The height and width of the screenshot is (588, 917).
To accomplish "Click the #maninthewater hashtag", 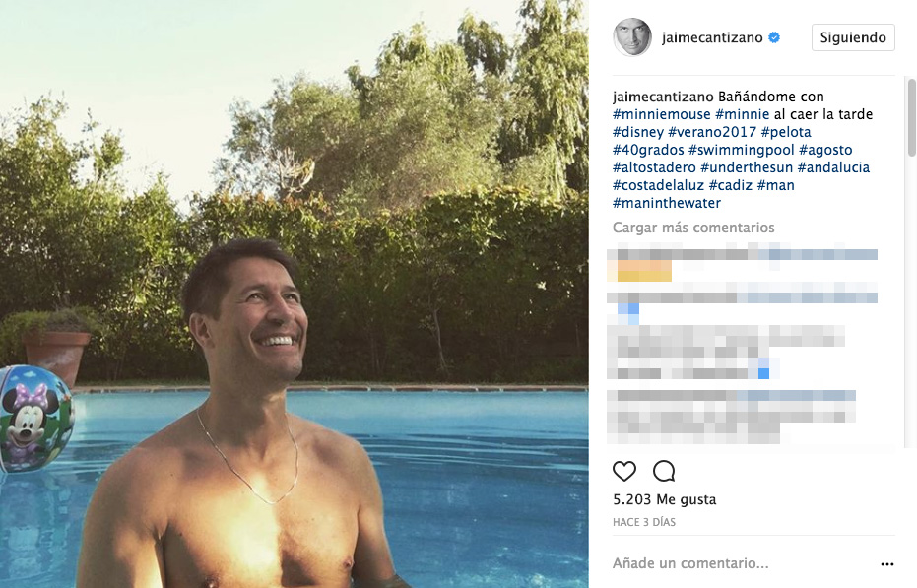I will (667, 203).
